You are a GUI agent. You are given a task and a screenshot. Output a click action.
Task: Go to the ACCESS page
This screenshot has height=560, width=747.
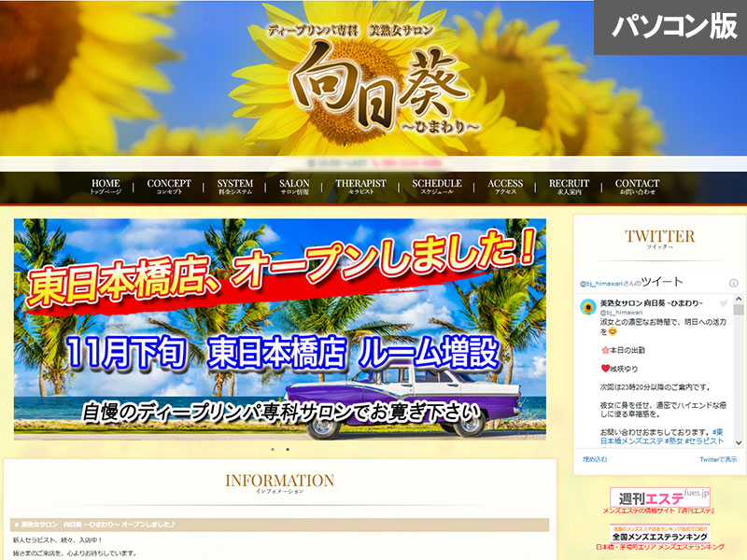point(505,187)
